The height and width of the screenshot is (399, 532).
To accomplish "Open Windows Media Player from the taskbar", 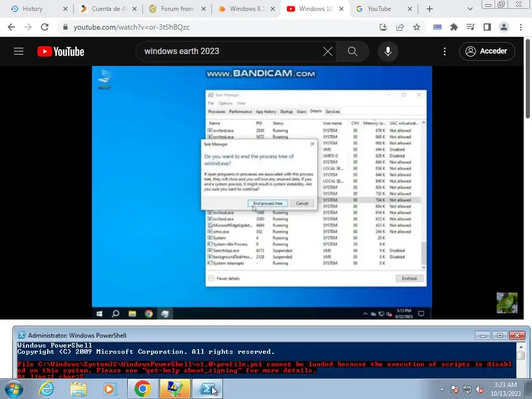I will click(110, 389).
